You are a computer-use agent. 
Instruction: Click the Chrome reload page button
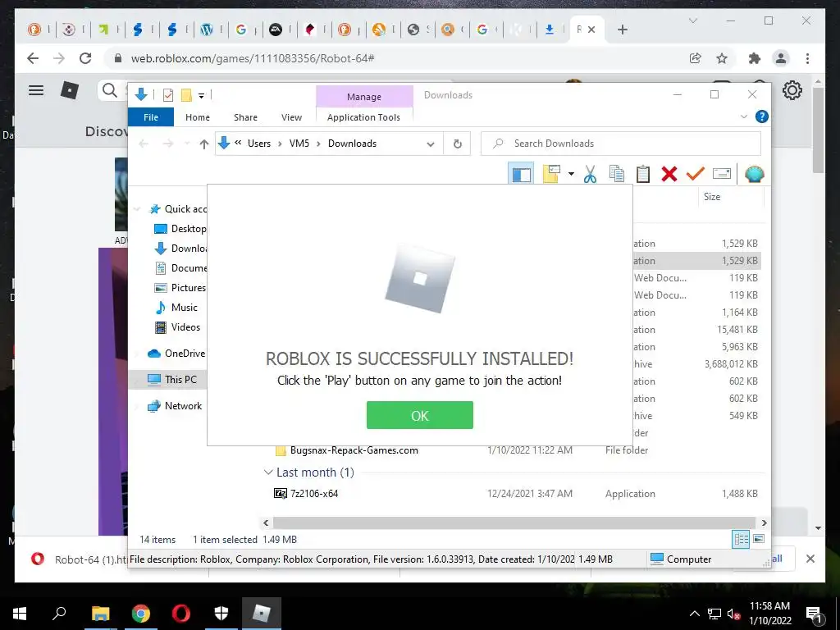coord(85,58)
